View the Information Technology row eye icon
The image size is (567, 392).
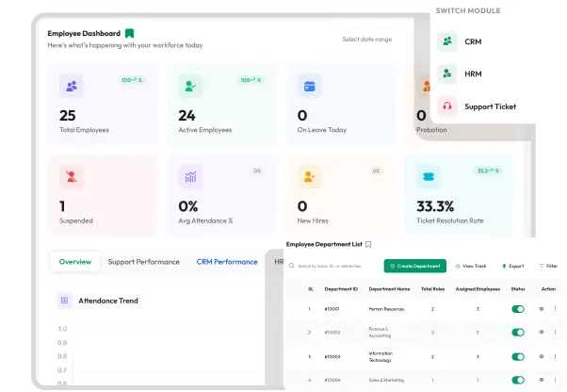(x=542, y=356)
